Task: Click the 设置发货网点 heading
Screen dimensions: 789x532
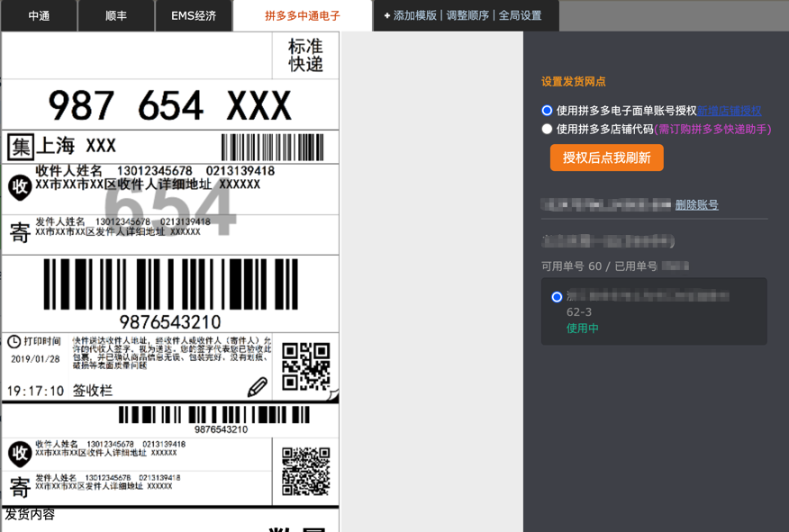Action: pyautogui.click(x=574, y=81)
